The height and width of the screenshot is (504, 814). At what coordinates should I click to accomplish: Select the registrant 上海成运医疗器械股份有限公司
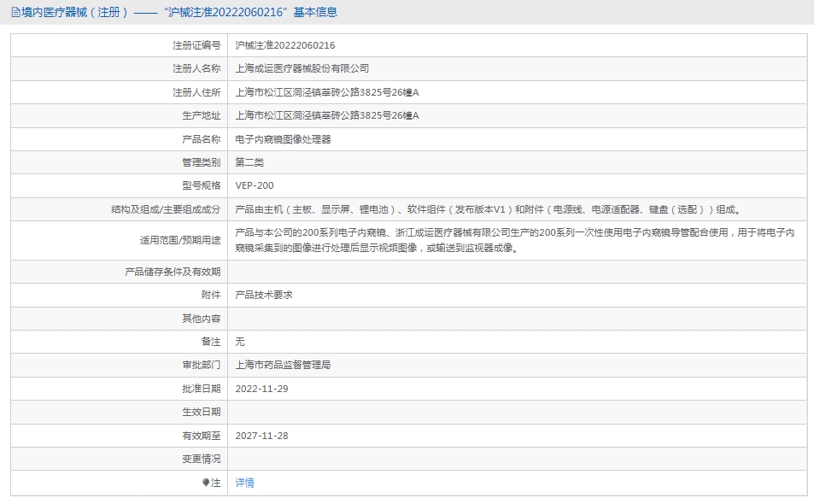coord(302,68)
